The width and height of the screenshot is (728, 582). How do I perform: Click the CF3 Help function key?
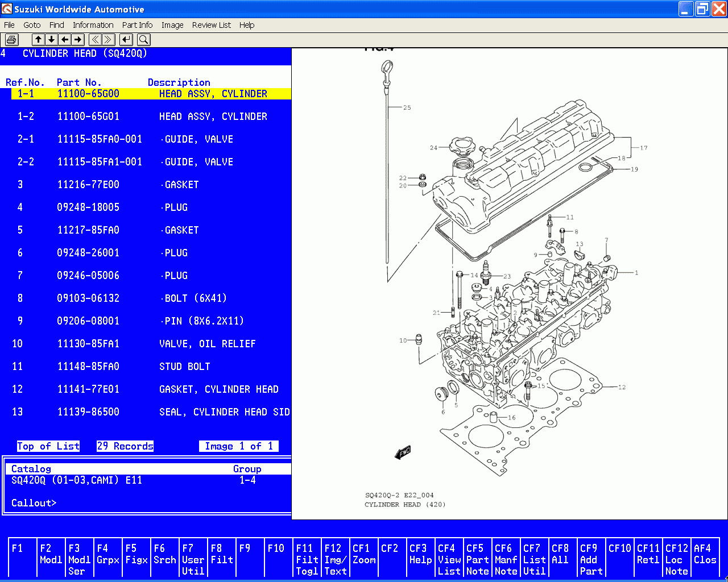coord(421,558)
